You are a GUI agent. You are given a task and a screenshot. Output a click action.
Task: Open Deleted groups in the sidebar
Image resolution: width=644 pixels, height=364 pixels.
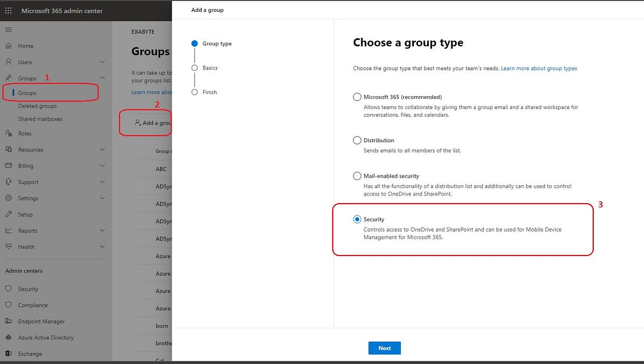tap(37, 106)
